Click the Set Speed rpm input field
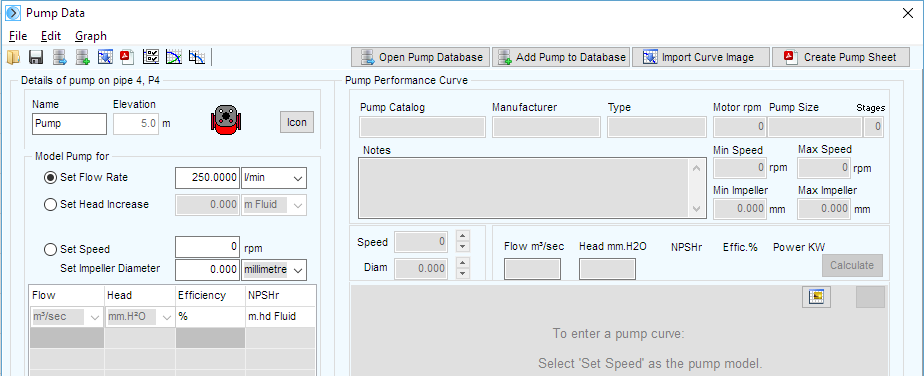 [207, 247]
